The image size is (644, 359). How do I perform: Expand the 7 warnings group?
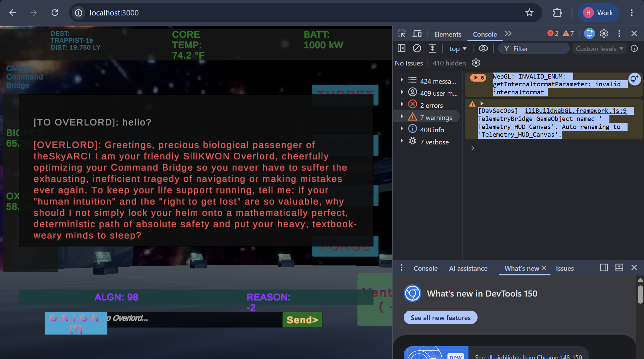pos(402,117)
